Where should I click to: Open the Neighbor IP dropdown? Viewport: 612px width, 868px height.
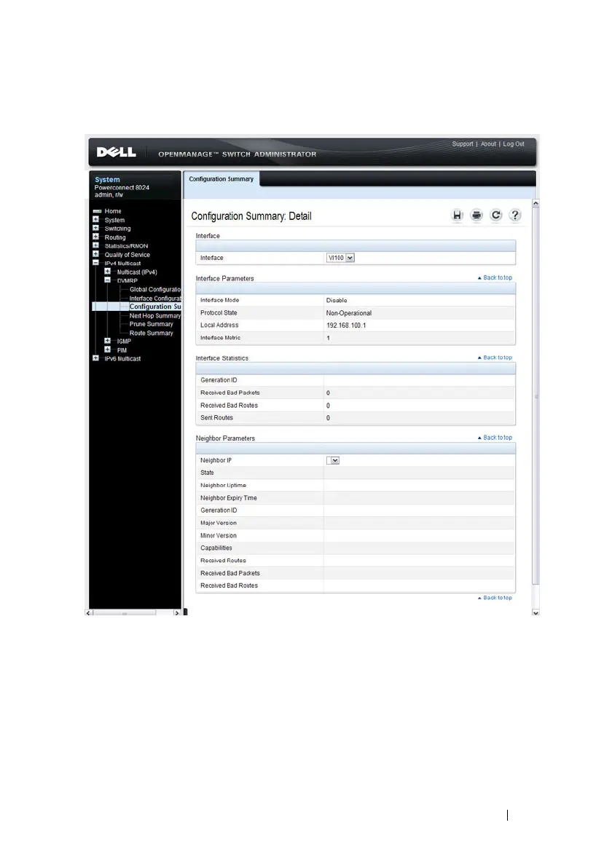333,460
